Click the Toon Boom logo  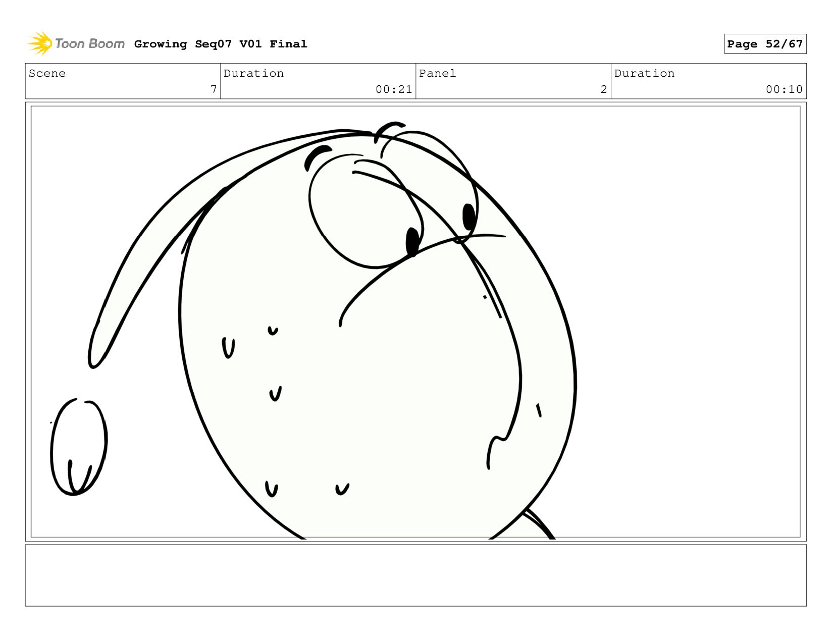[76, 43]
